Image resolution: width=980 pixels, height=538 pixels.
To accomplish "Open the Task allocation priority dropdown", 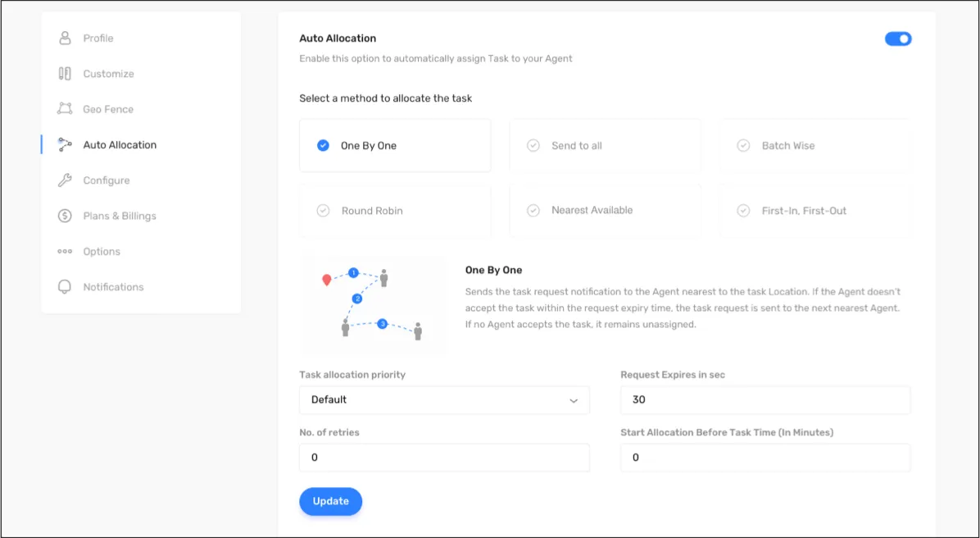I will (444, 400).
